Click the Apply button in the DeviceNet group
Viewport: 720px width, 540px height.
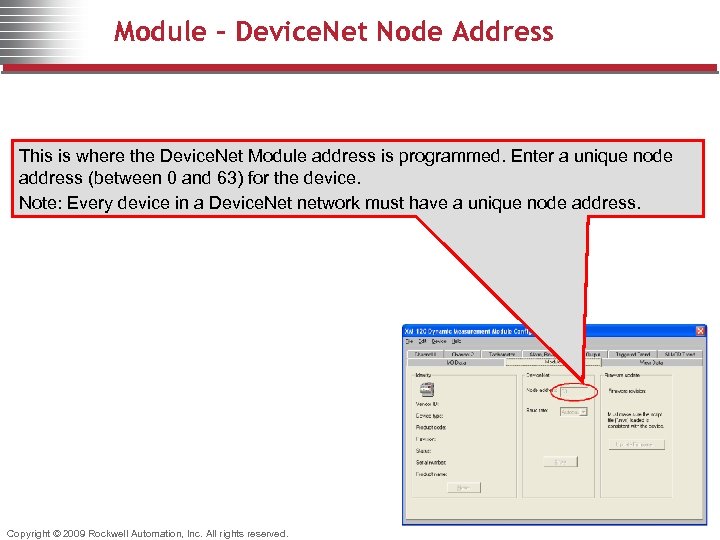(x=560, y=461)
